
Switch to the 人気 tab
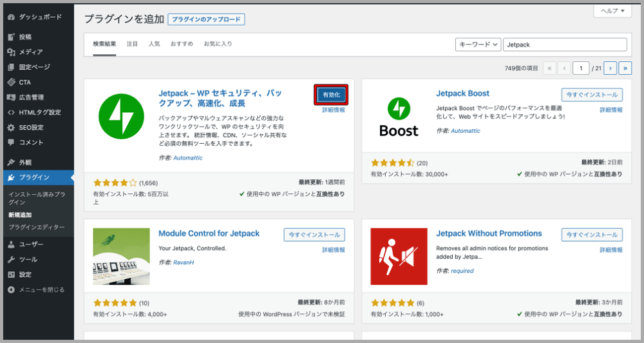(155, 44)
